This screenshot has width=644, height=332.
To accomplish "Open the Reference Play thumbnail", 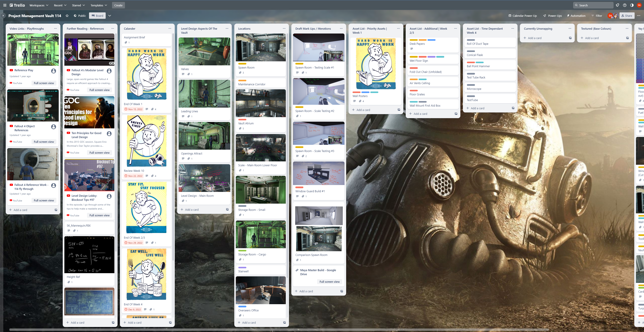I will point(33,50).
